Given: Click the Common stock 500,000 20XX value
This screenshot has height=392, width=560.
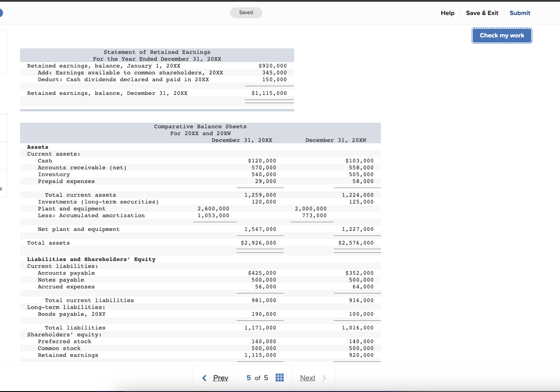Looking at the screenshot, I should point(264,348).
